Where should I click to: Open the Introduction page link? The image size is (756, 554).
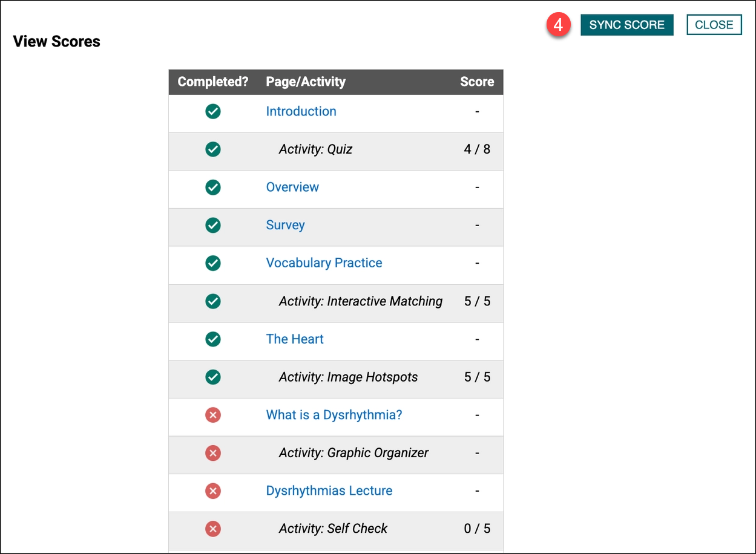301,111
